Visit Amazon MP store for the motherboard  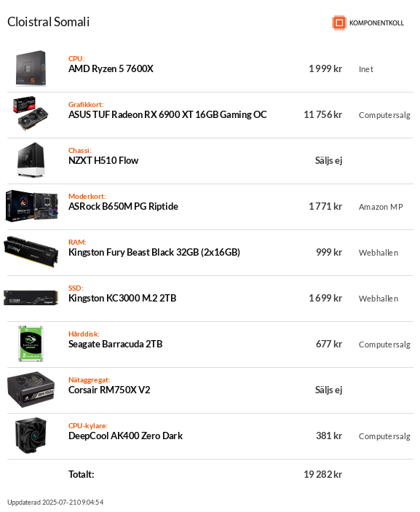point(381,207)
